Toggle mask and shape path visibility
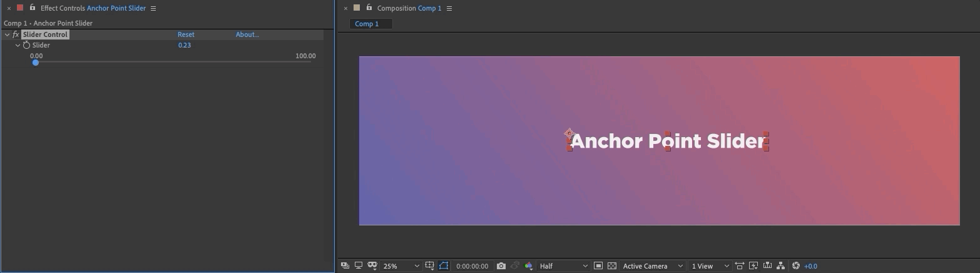This screenshot has width=980, height=273. click(x=444, y=265)
